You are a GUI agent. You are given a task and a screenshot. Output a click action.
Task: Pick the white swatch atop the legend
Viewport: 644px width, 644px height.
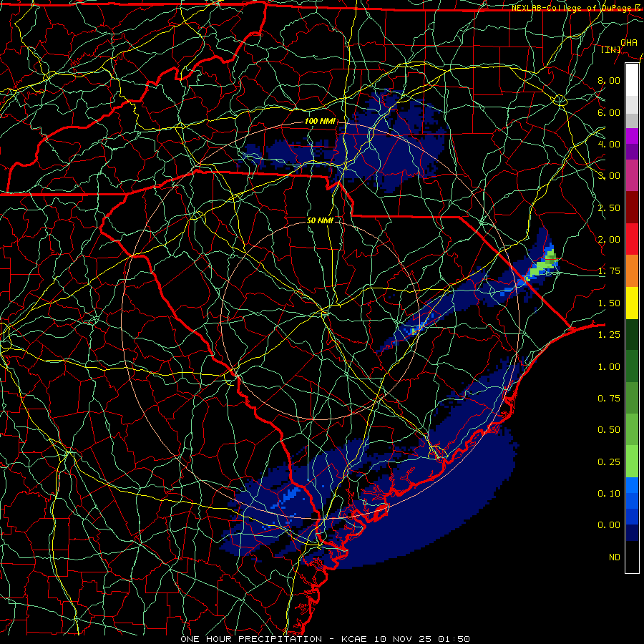[632, 80]
